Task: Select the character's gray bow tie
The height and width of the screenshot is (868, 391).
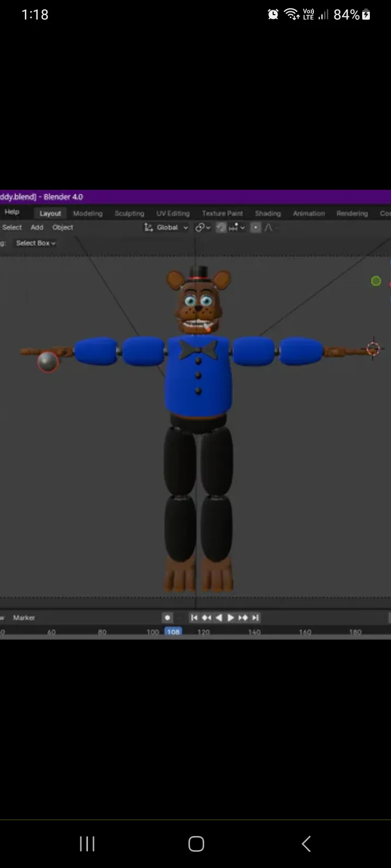Action: point(198,349)
